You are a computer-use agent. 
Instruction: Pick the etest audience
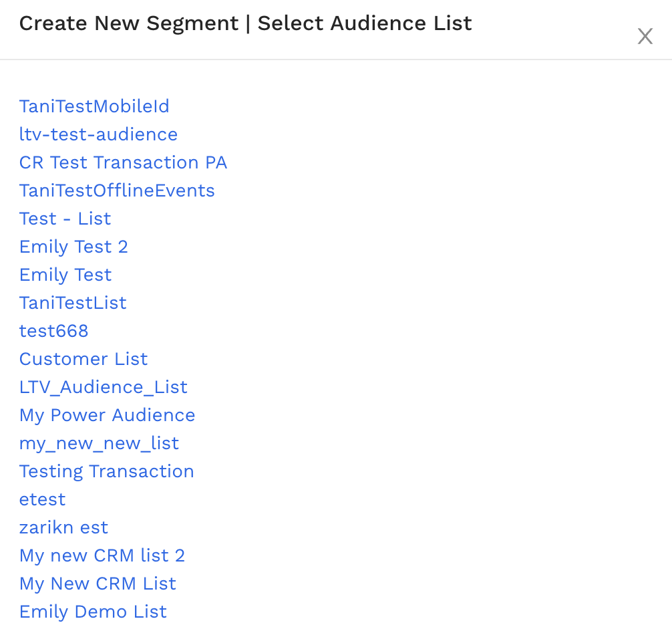42,499
